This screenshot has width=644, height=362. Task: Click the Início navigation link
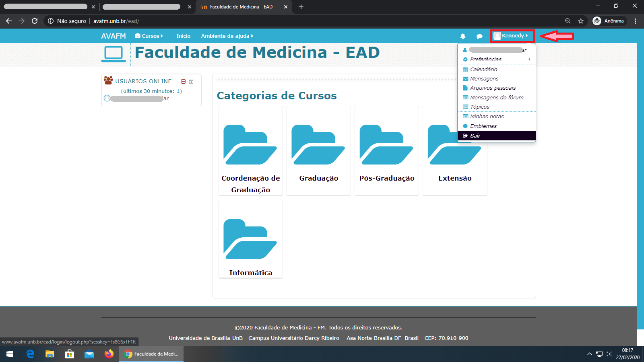[183, 36]
